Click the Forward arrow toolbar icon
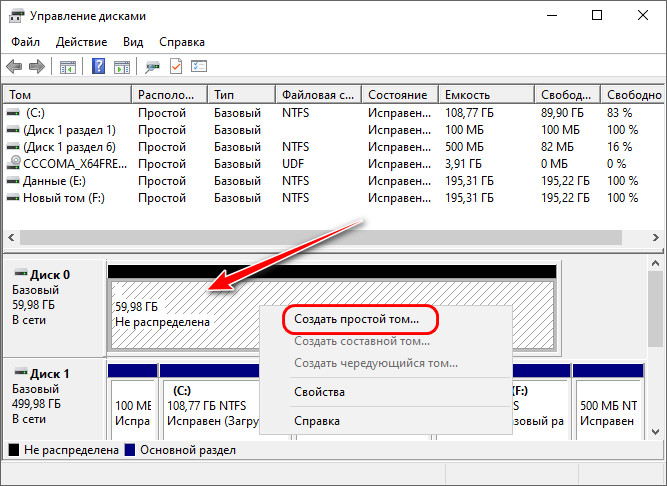This screenshot has width=667, height=486. pos(37,66)
